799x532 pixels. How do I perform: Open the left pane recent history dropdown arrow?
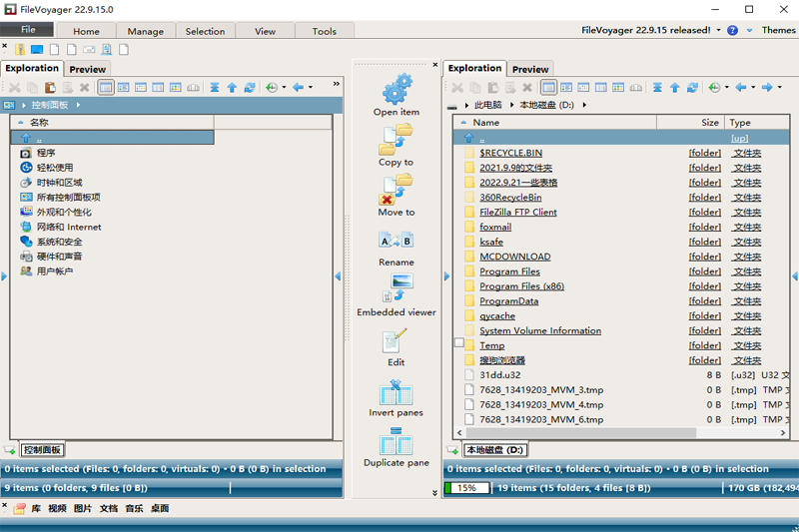click(284, 88)
